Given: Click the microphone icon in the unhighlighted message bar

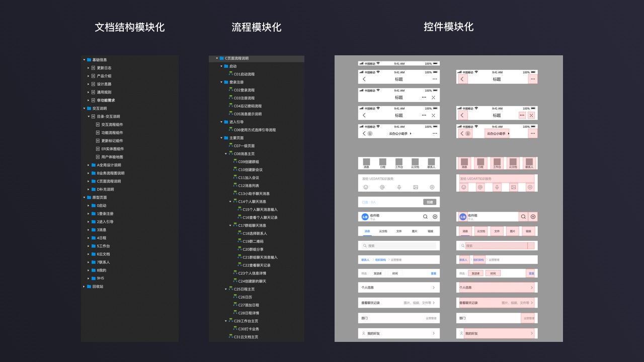Looking at the screenshot, I should (399, 187).
